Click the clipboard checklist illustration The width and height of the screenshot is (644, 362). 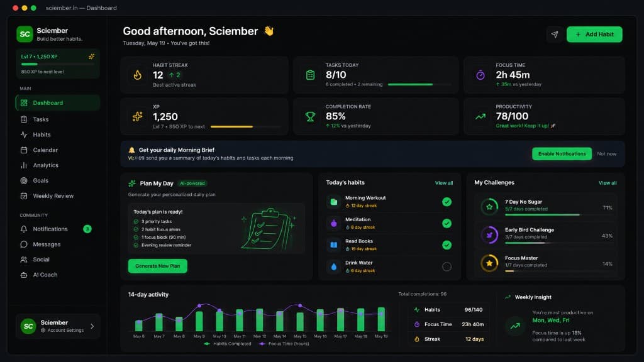click(269, 229)
